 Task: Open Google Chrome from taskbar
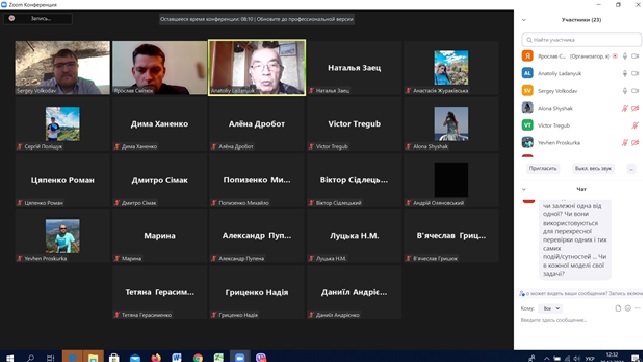[198, 357]
